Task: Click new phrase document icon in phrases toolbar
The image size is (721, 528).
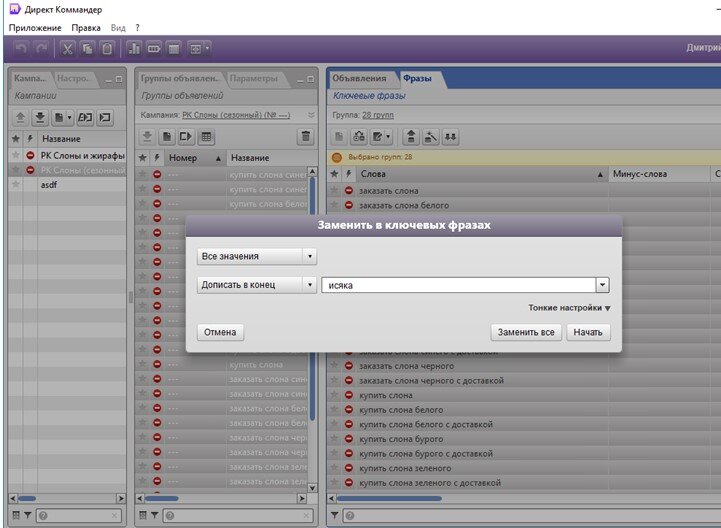Action: pos(339,137)
